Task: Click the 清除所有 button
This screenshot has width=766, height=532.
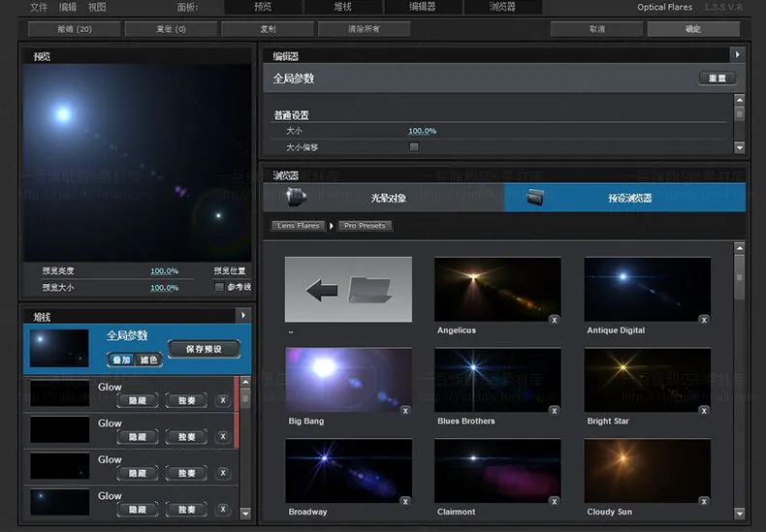Action: tap(364, 29)
